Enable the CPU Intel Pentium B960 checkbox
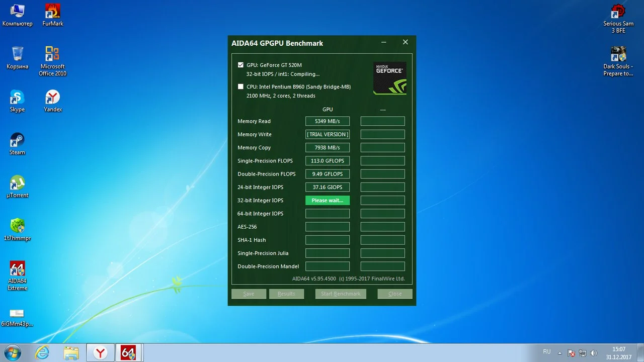 point(240,86)
